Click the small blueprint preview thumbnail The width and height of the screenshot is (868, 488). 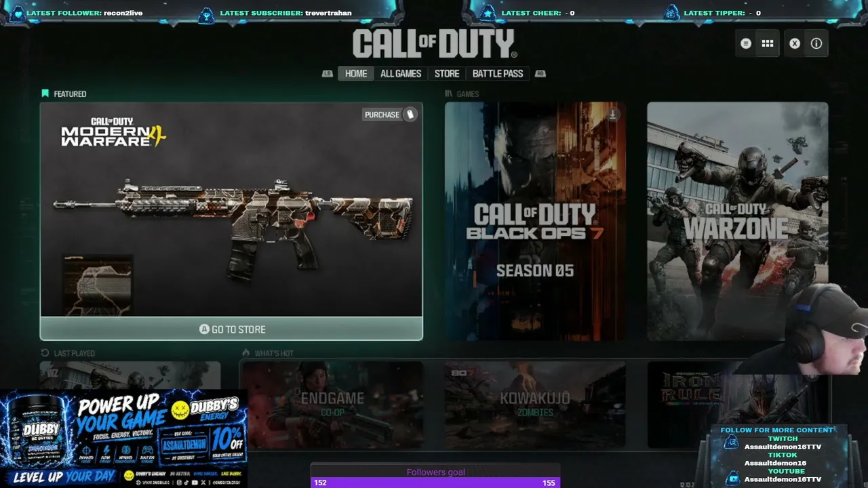click(x=97, y=285)
